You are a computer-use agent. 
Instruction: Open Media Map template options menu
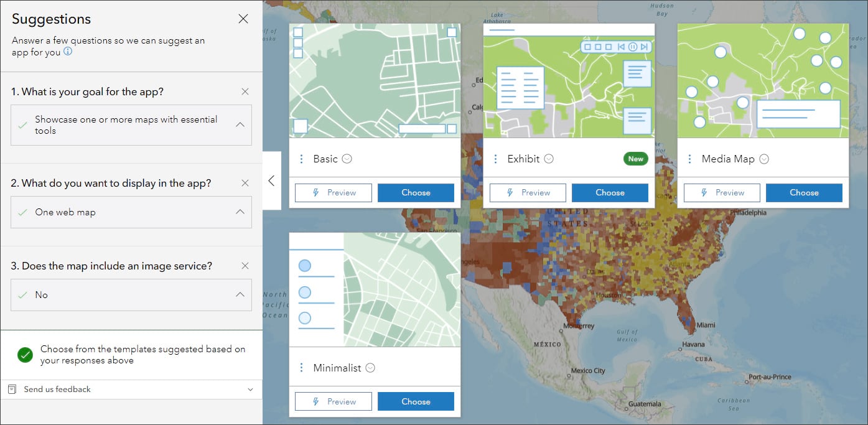click(x=690, y=159)
